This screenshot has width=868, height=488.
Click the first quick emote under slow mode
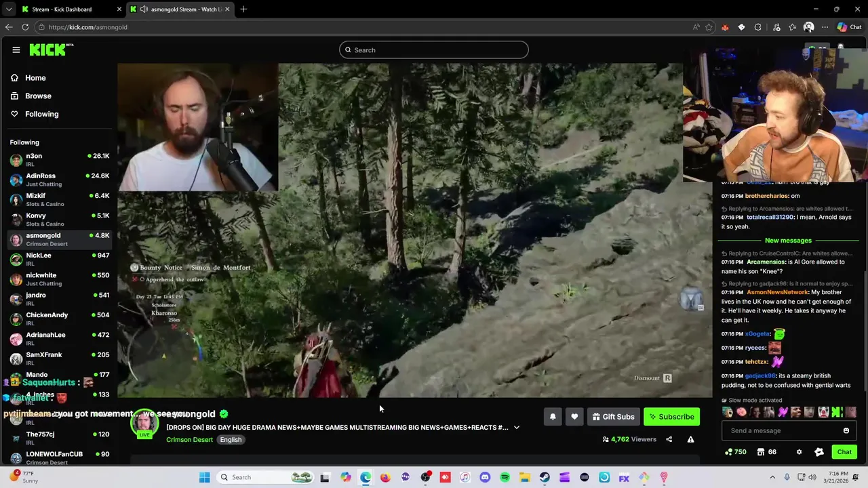[x=728, y=412]
